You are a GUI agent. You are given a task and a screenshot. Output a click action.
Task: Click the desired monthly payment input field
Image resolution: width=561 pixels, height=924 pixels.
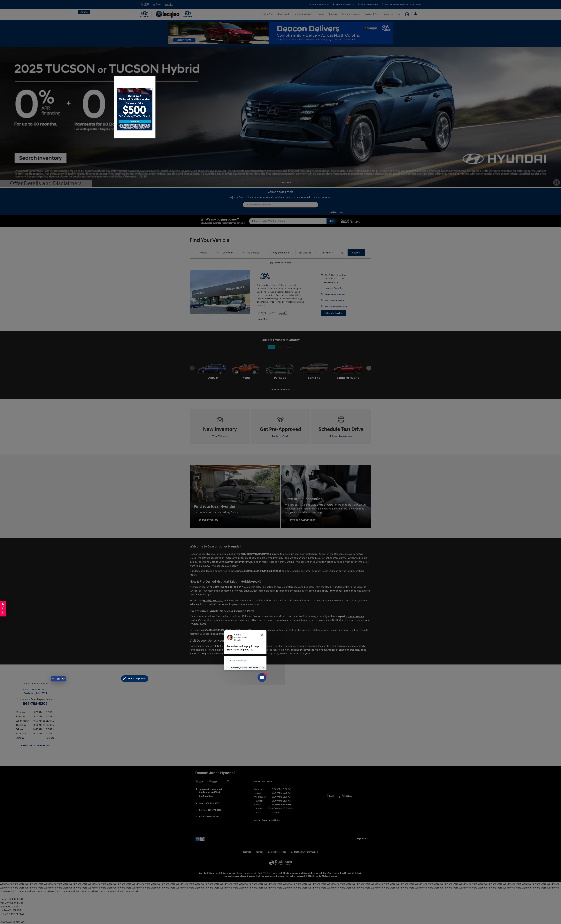[288, 221]
